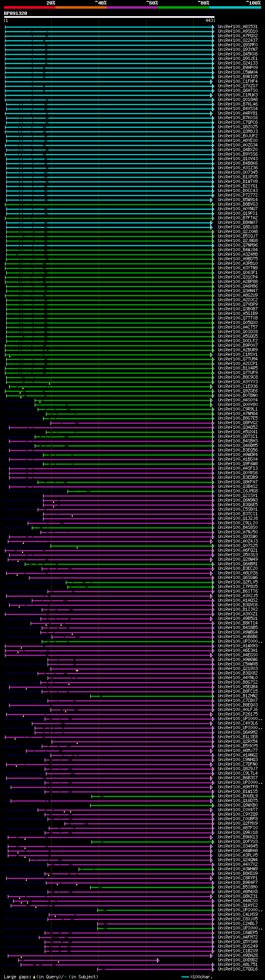The width and height of the screenshot is (265, 980).
Task: Select hit label UniRef100_Q8KFA7
Action: coord(238,482)
